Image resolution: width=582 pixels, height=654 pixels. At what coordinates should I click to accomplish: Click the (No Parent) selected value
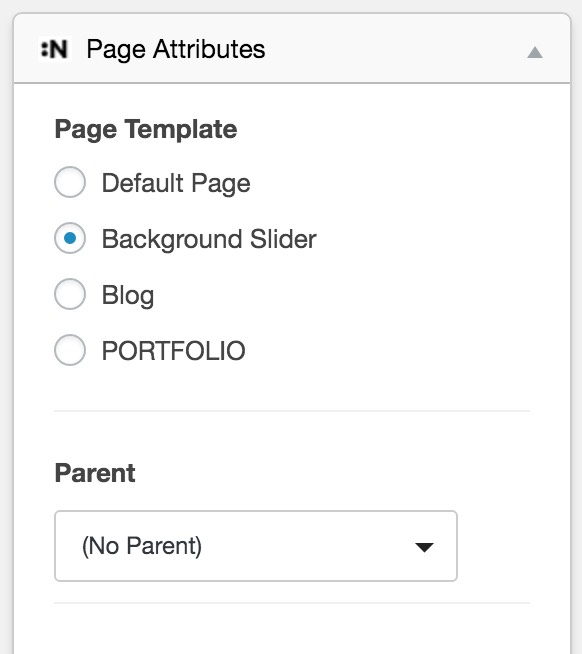pyautogui.click(x=142, y=546)
